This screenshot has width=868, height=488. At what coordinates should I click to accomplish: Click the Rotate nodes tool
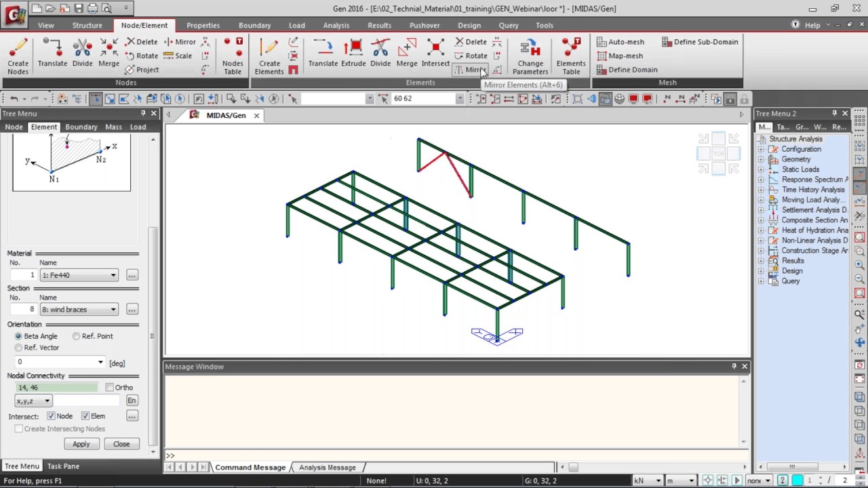click(x=141, y=56)
